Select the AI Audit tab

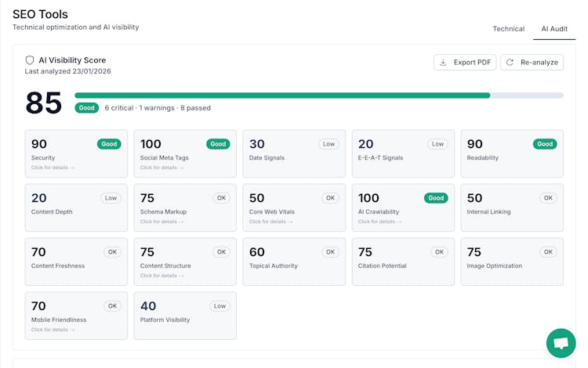pos(554,29)
